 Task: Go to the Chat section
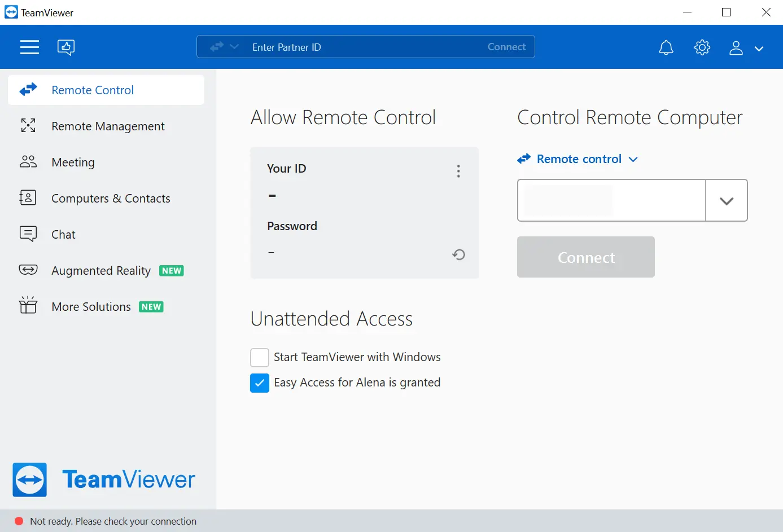click(106, 234)
